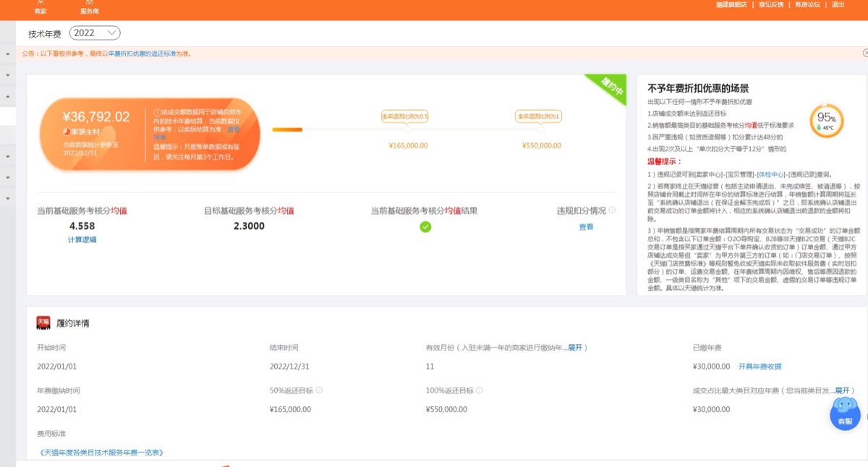Viewport: 868px width, 467px height.
Task: Click the orange progress bar fill
Action: pos(287,129)
